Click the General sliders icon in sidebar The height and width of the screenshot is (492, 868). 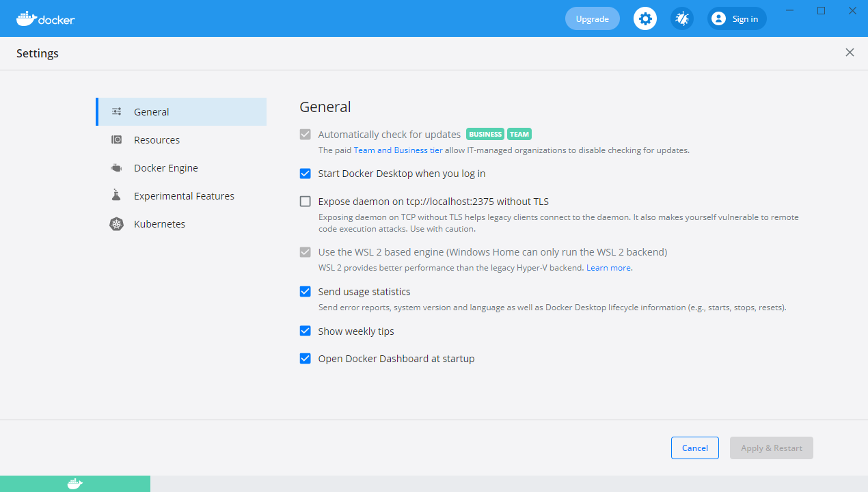pyautogui.click(x=117, y=111)
